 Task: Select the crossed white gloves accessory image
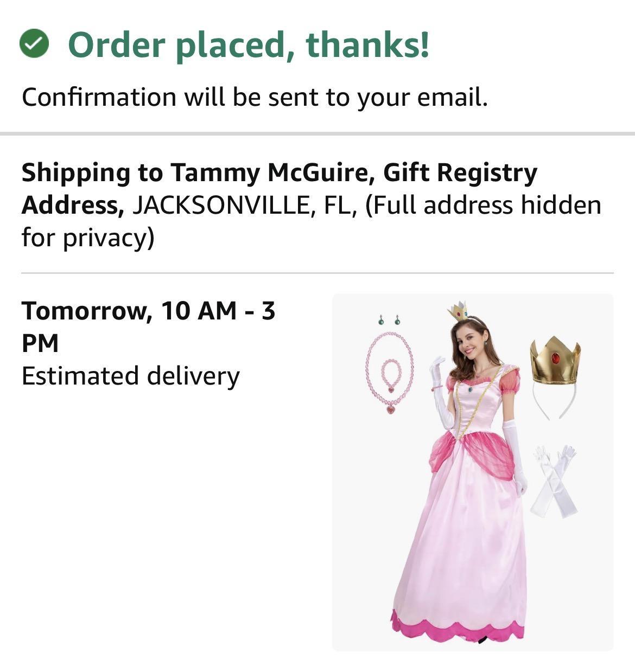[554, 482]
